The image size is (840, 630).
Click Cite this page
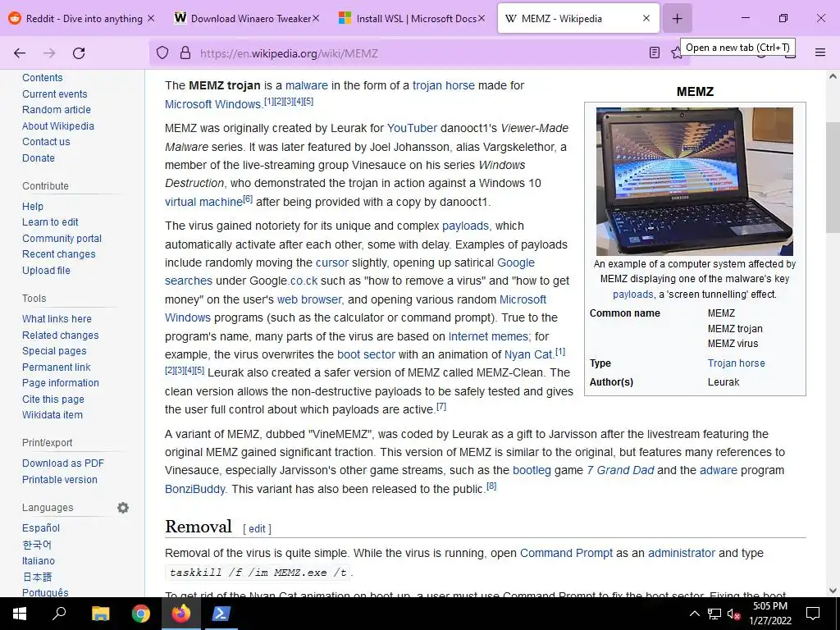(53, 399)
